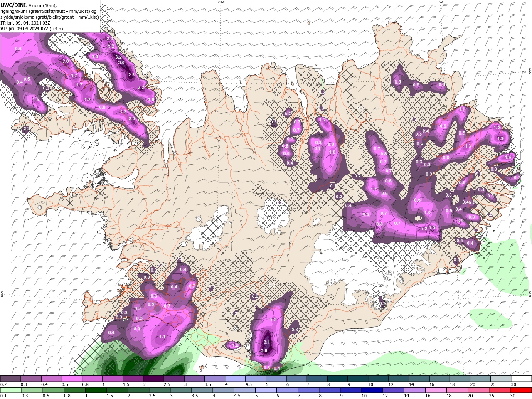
Task: Click the deep navy blue 10 swatch on rain scale
Action: [x=372, y=390]
